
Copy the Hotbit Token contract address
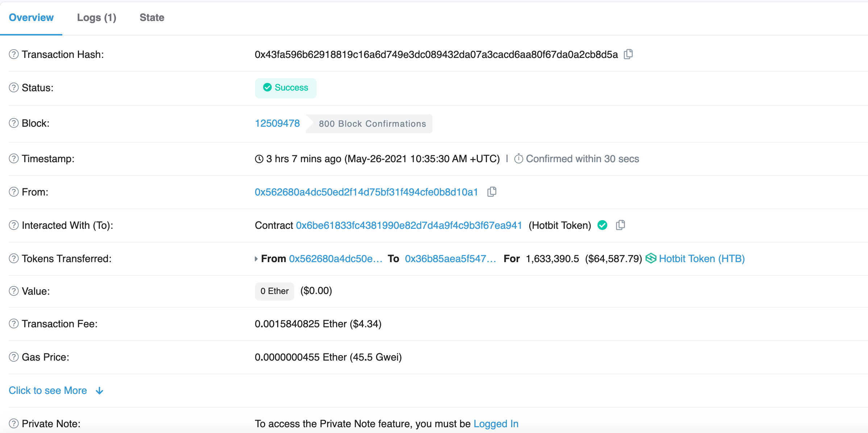click(620, 225)
